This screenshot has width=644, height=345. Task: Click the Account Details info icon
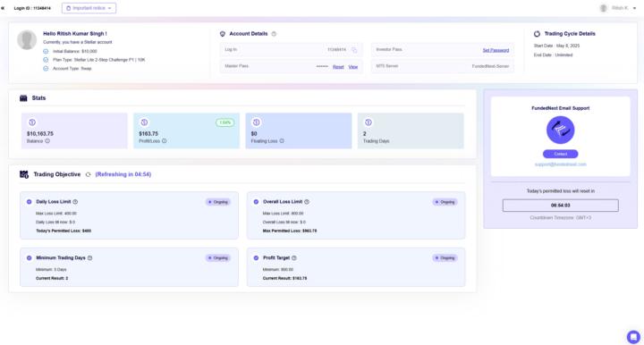point(274,34)
